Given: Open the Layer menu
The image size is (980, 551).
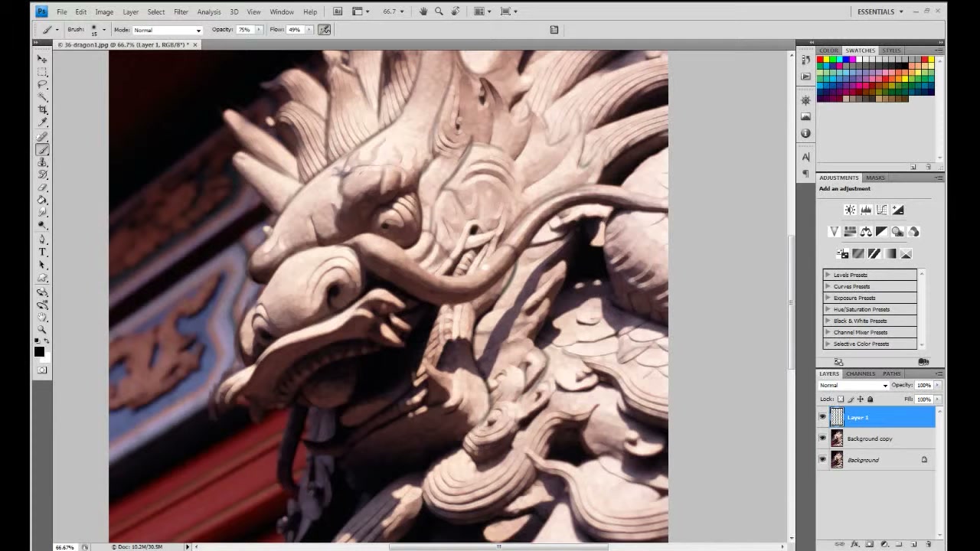Looking at the screenshot, I should click(130, 12).
